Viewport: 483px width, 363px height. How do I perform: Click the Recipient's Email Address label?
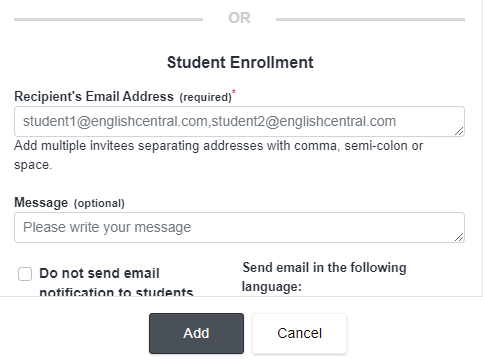pyautogui.click(x=94, y=97)
